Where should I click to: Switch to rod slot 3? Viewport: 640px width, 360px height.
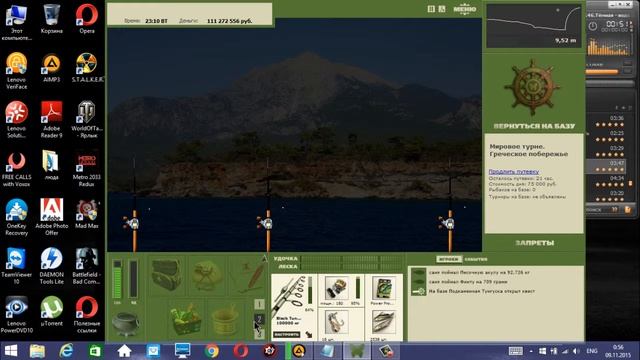(260, 334)
